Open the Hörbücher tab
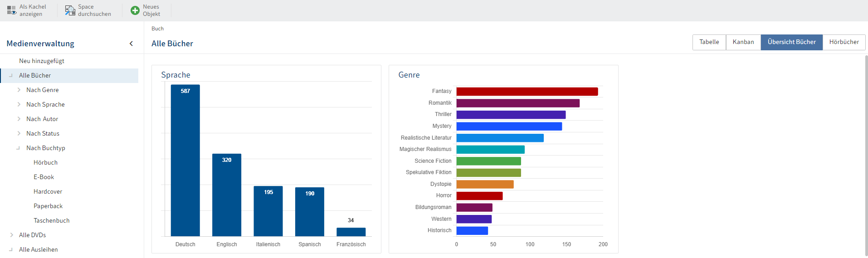The width and height of the screenshot is (868, 258). [844, 42]
